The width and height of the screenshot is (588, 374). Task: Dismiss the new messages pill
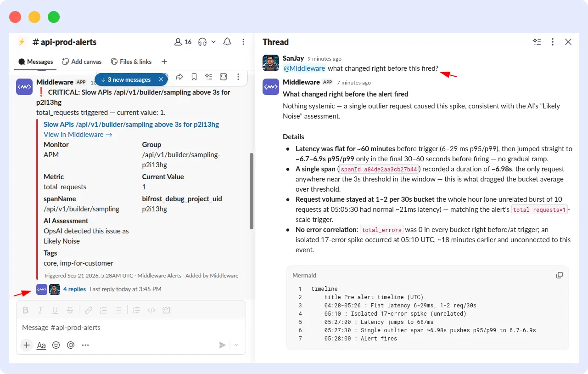(161, 79)
